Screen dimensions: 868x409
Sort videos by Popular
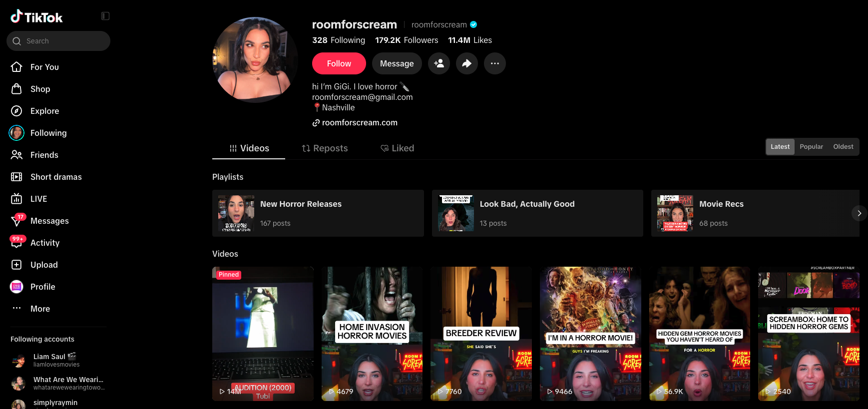(x=811, y=147)
